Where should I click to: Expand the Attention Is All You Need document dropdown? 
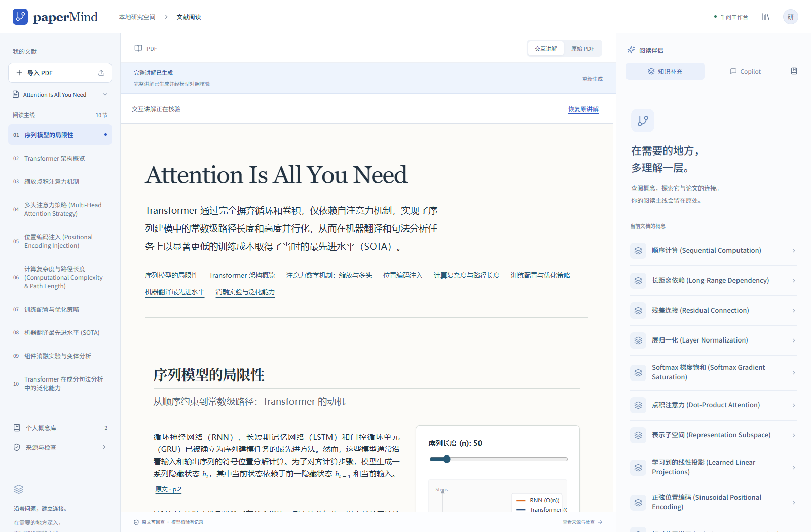pyautogui.click(x=105, y=95)
